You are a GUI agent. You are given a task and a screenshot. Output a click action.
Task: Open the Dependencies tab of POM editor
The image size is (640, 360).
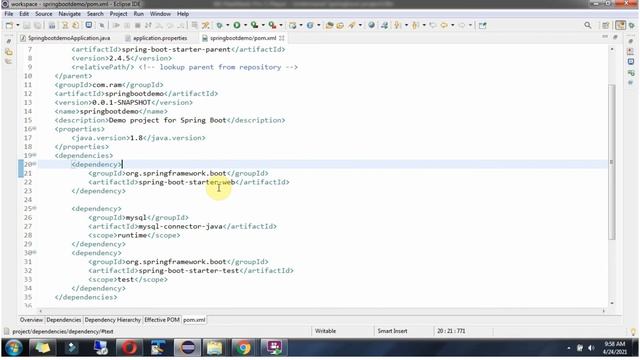(x=64, y=320)
